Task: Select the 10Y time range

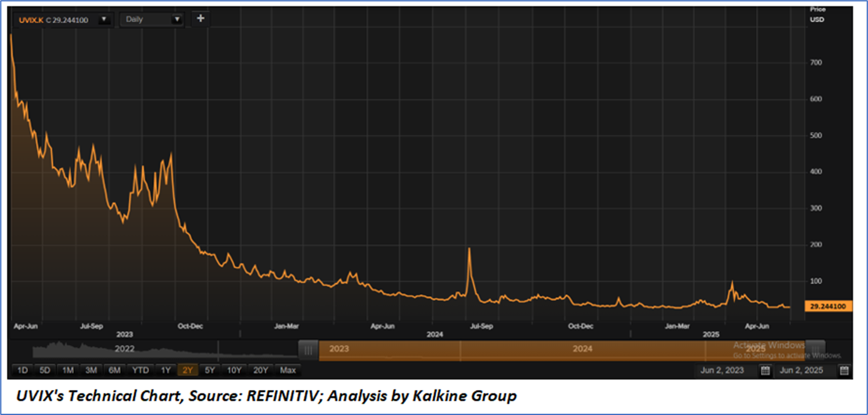Action: coord(235,371)
